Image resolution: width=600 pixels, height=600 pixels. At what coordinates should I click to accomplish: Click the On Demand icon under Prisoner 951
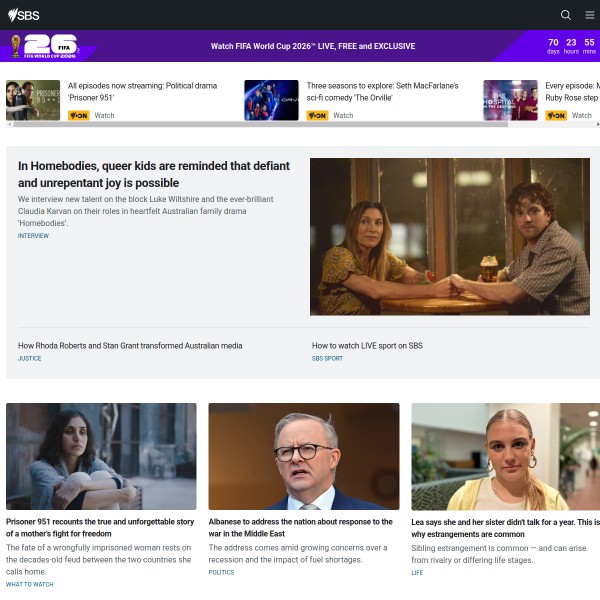click(79, 116)
